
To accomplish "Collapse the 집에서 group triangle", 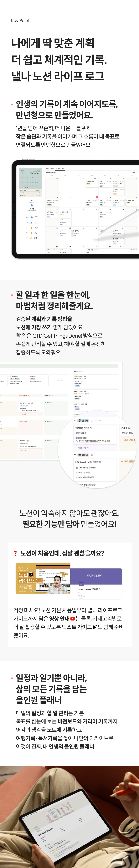I will click(x=75, y=421).
